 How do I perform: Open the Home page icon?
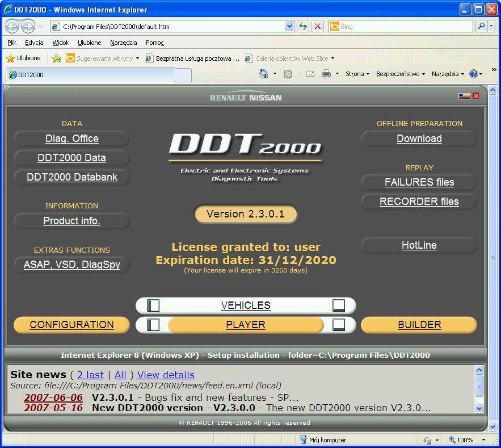(263, 74)
